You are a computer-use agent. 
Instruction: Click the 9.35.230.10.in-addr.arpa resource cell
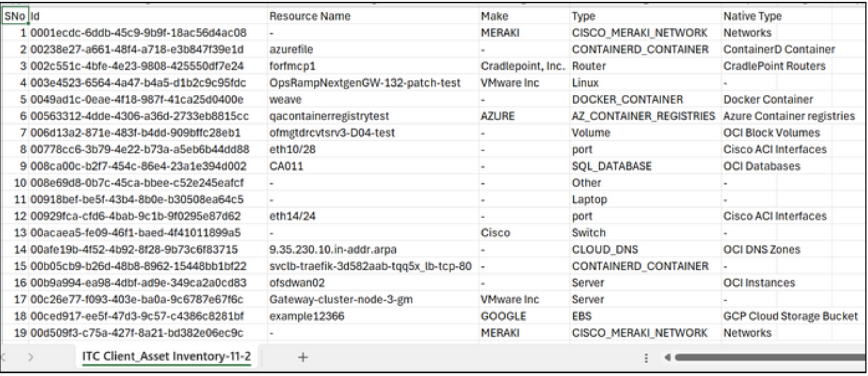(x=332, y=250)
